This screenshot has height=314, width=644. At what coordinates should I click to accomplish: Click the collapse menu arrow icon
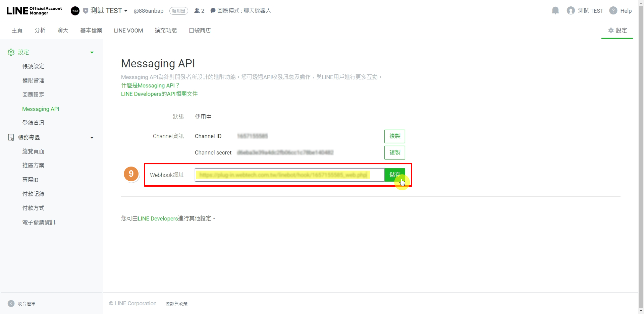click(x=11, y=304)
